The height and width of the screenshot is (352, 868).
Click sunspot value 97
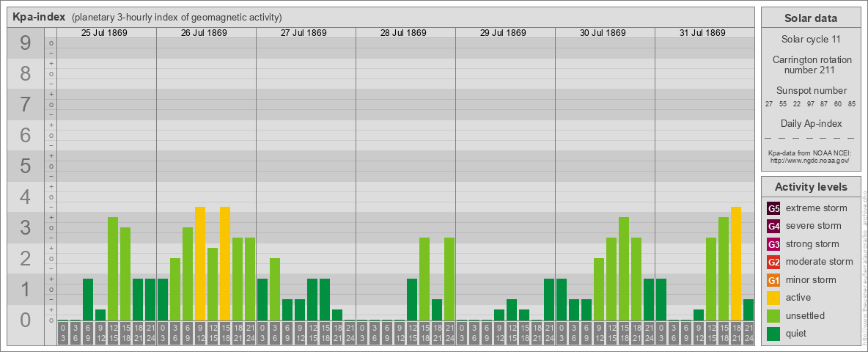[x=810, y=104]
